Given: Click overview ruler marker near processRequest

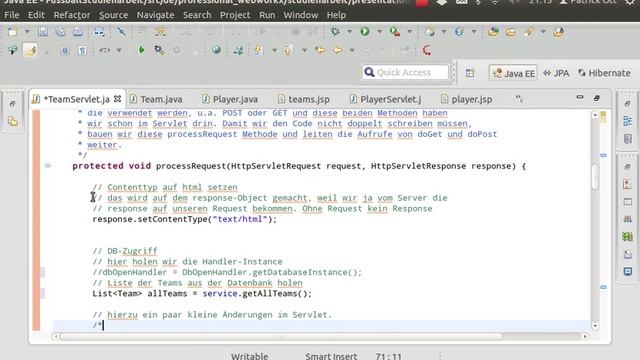Looking at the screenshot, I should click(604, 155).
